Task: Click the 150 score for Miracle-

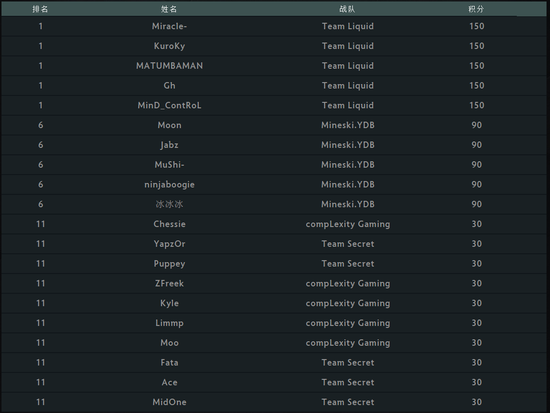Action: pos(476,26)
